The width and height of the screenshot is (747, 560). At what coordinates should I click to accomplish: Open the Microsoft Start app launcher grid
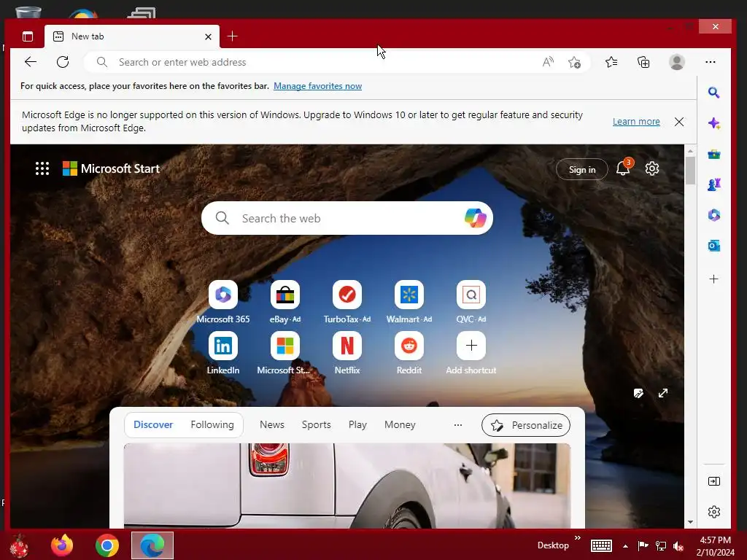(x=42, y=168)
